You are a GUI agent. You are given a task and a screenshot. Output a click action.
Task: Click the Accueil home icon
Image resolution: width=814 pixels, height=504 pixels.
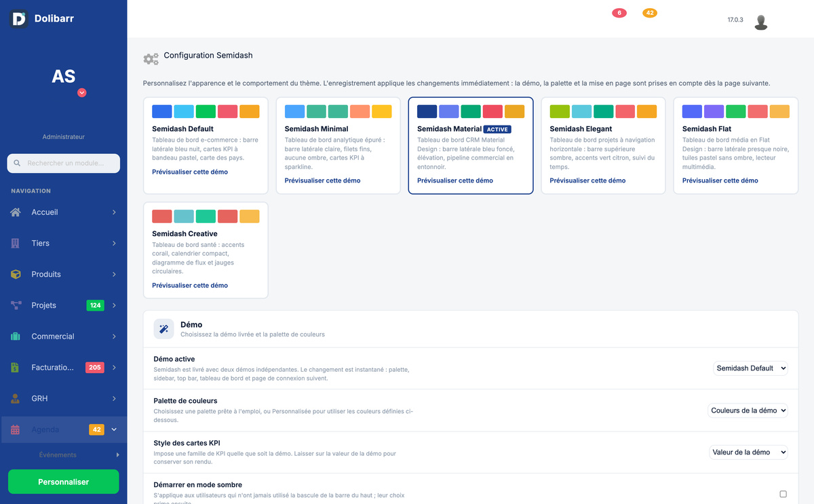[16, 212]
